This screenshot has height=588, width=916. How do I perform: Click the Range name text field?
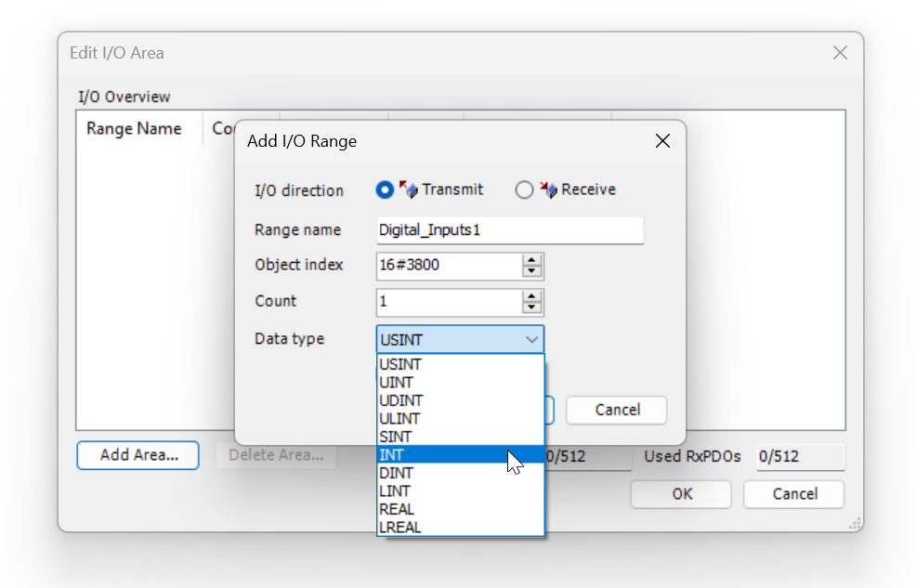[x=510, y=230]
